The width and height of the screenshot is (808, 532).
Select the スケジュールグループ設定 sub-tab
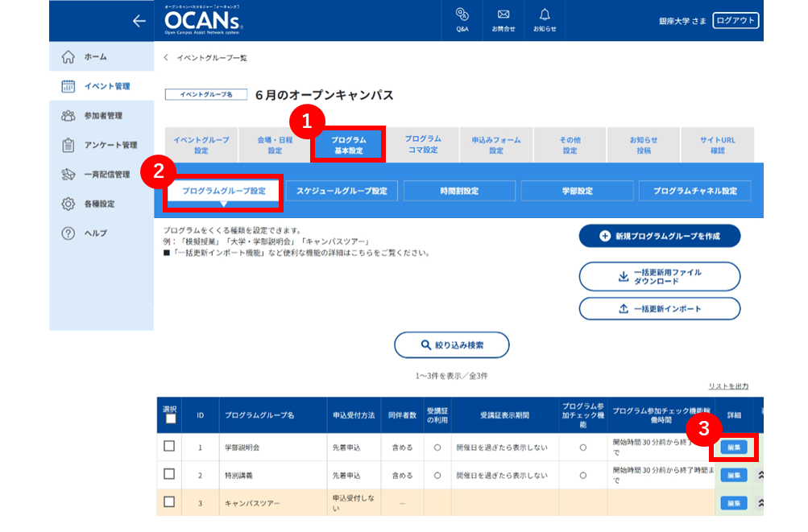tap(342, 191)
